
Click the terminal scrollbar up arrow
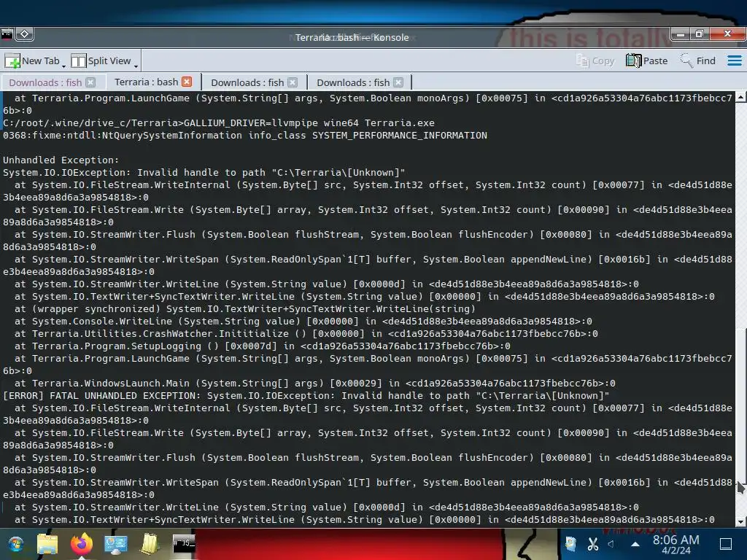click(x=741, y=97)
